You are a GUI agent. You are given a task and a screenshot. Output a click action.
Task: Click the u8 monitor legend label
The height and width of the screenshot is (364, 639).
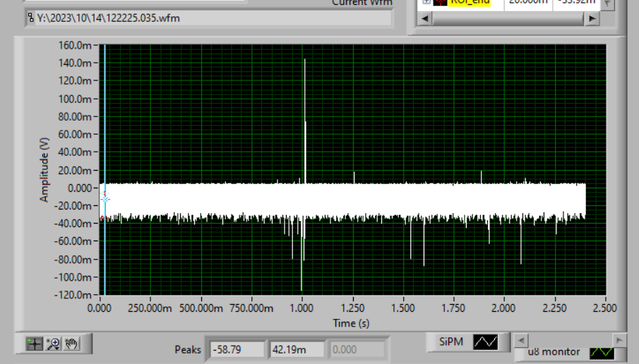click(x=554, y=352)
